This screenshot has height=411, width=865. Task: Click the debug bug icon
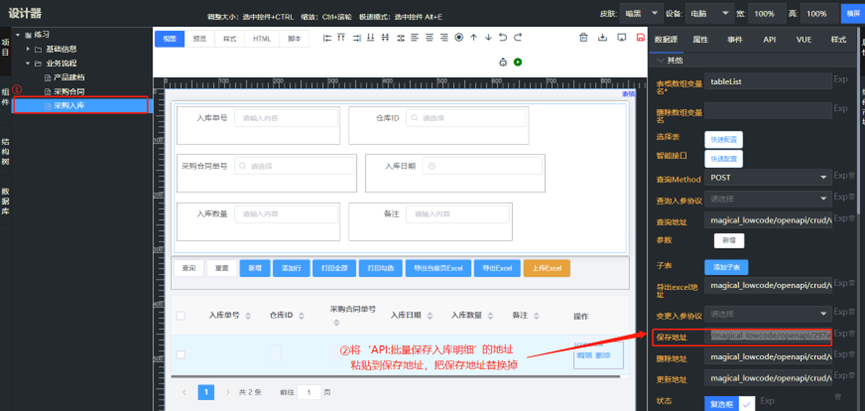(x=503, y=62)
